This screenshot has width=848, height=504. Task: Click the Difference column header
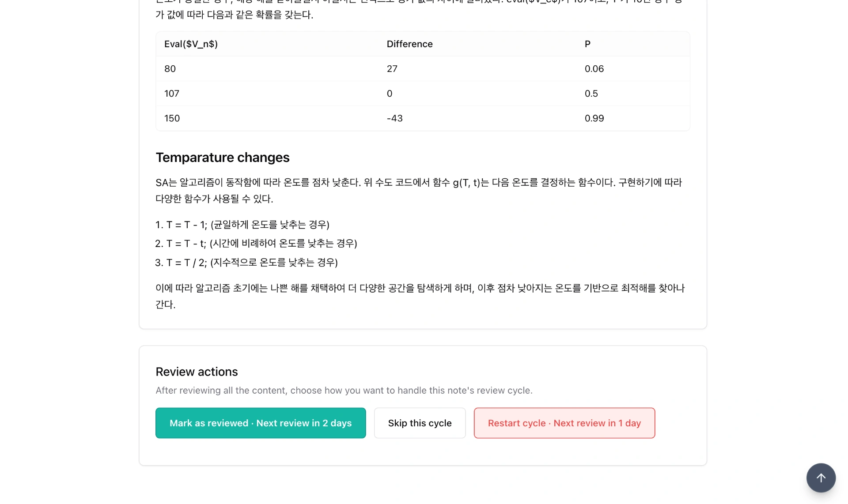(x=409, y=44)
